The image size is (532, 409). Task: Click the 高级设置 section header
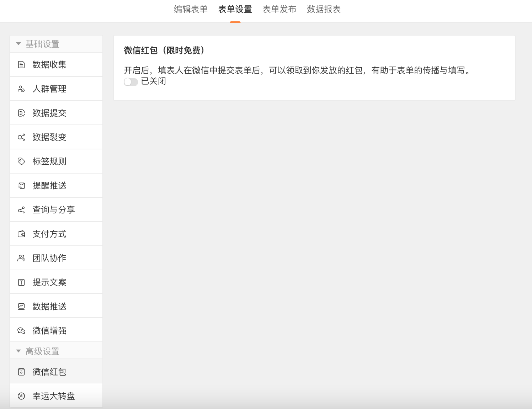click(56, 351)
